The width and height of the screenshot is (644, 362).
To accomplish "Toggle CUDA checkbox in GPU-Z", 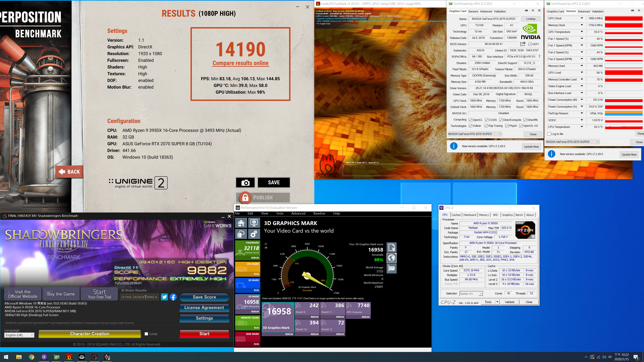I will (487, 120).
